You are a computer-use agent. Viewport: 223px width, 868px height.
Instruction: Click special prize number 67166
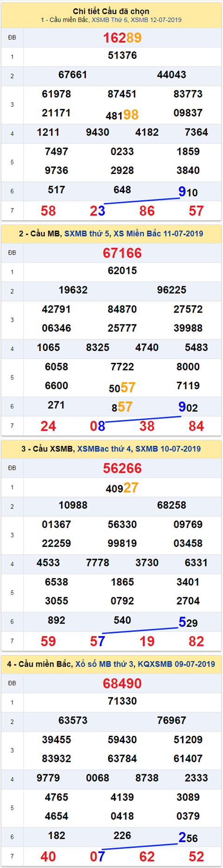coord(122,253)
